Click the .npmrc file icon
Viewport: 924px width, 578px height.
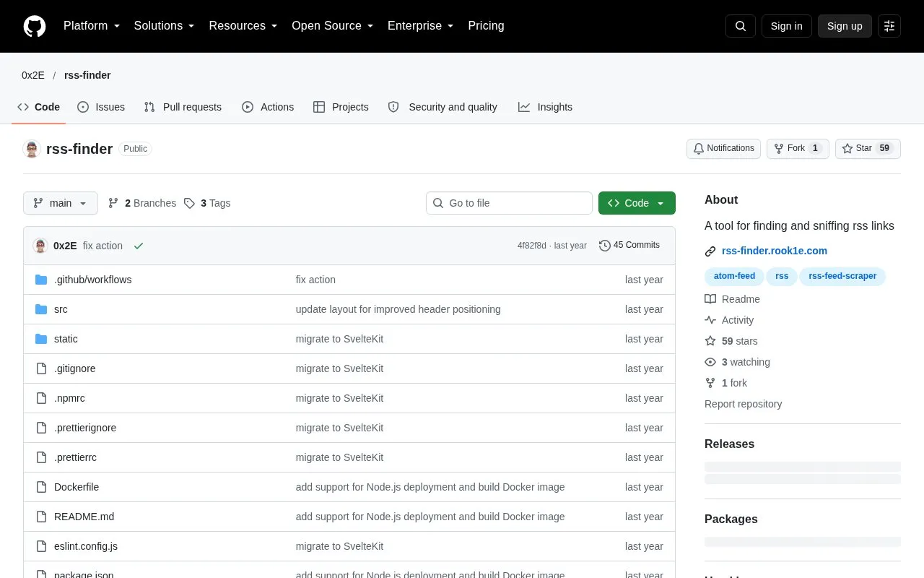click(x=41, y=398)
